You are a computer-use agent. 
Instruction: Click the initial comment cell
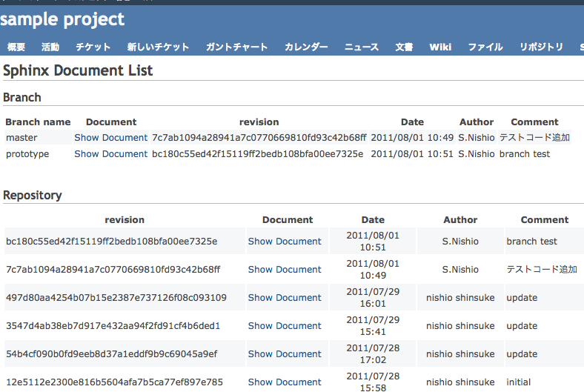pyautogui.click(x=519, y=382)
